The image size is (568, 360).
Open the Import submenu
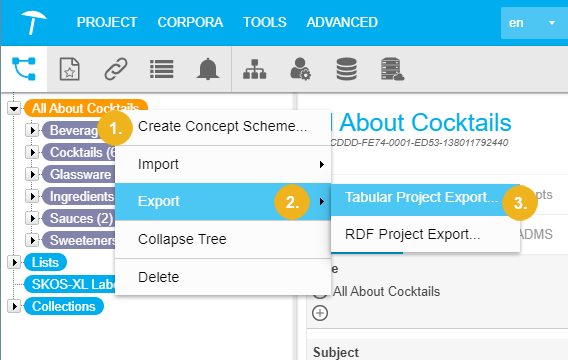(223, 164)
